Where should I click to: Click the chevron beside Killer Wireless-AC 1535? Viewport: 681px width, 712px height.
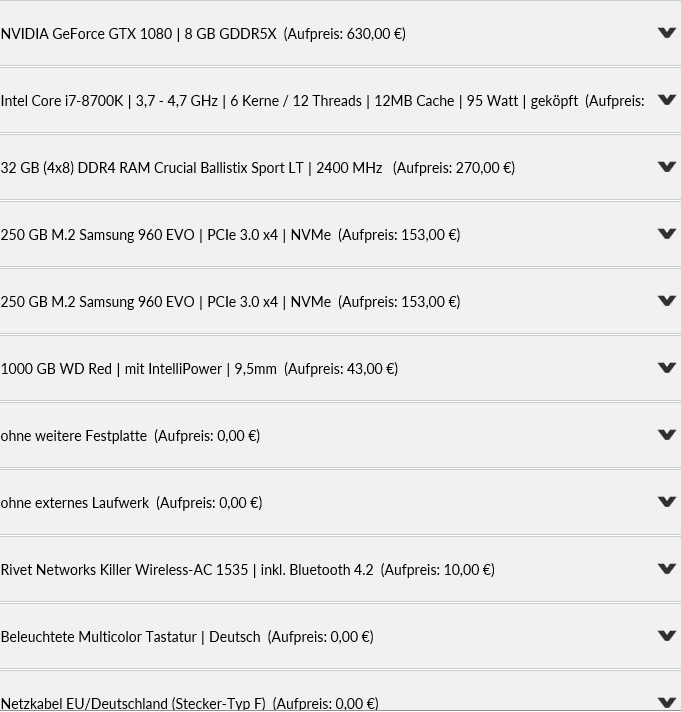667,569
